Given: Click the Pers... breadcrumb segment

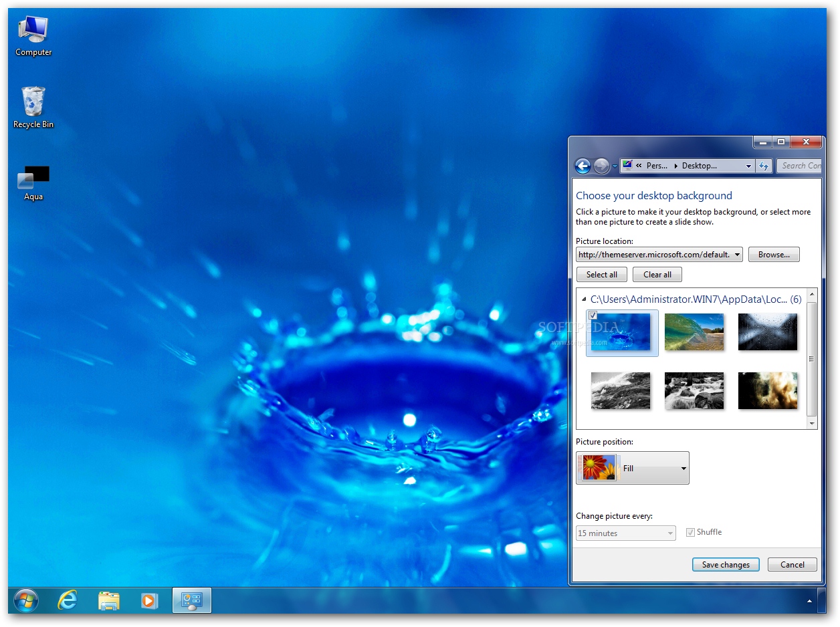Looking at the screenshot, I should click(657, 166).
